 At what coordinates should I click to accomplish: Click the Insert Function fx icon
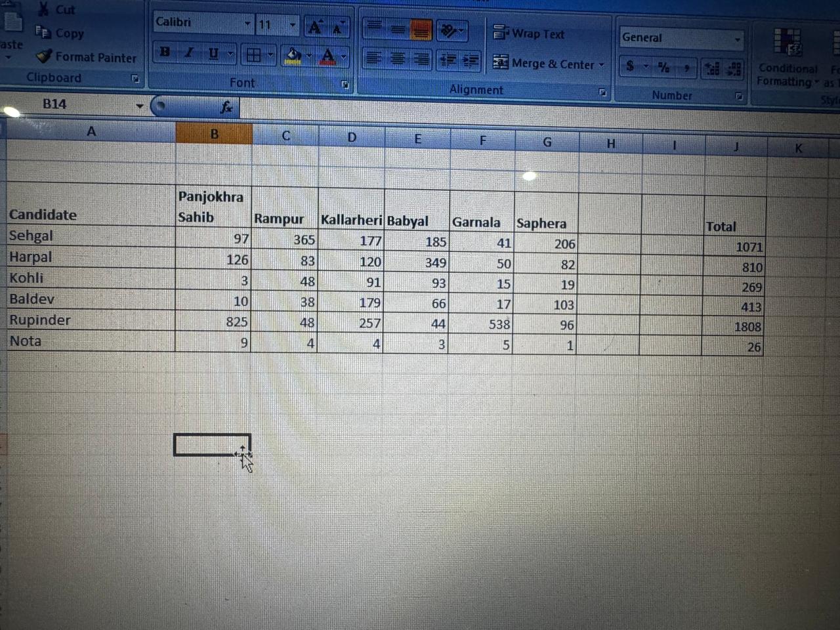click(226, 107)
